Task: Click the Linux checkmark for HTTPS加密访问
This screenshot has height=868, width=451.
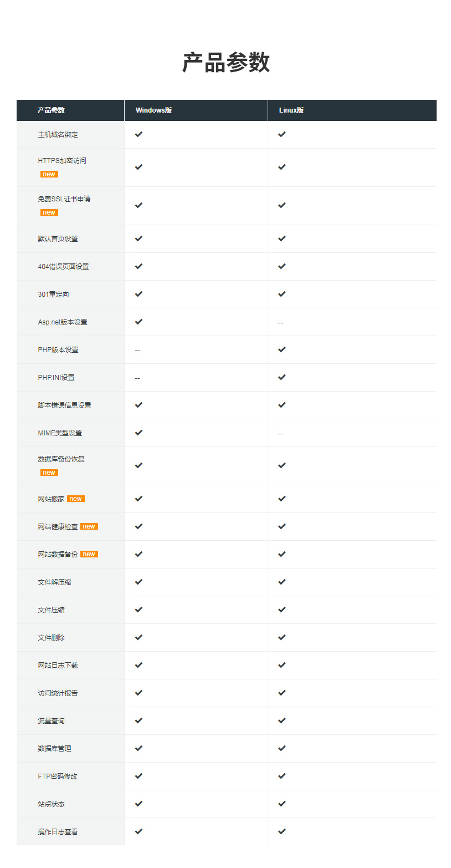Action: 282,167
